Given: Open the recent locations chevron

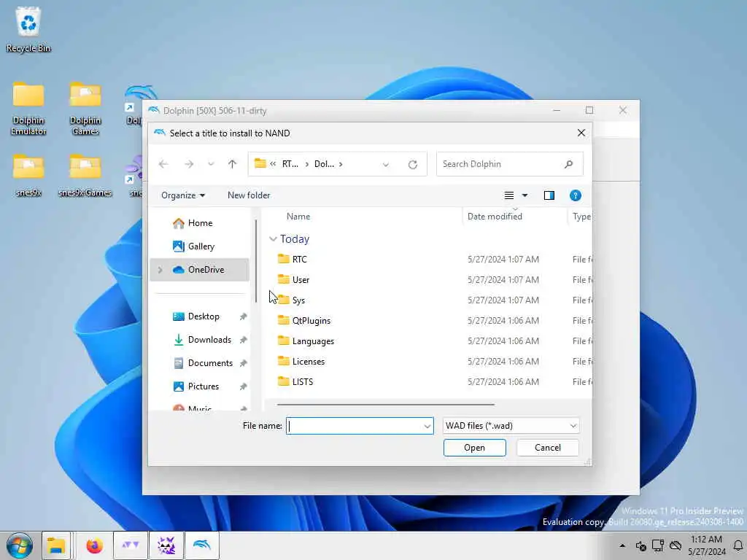Looking at the screenshot, I should (211, 164).
